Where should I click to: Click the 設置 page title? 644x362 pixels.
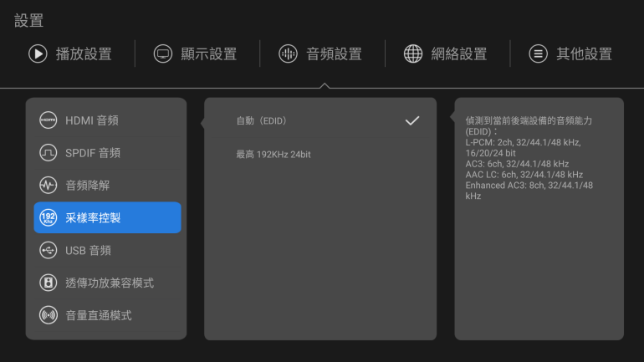tap(28, 21)
